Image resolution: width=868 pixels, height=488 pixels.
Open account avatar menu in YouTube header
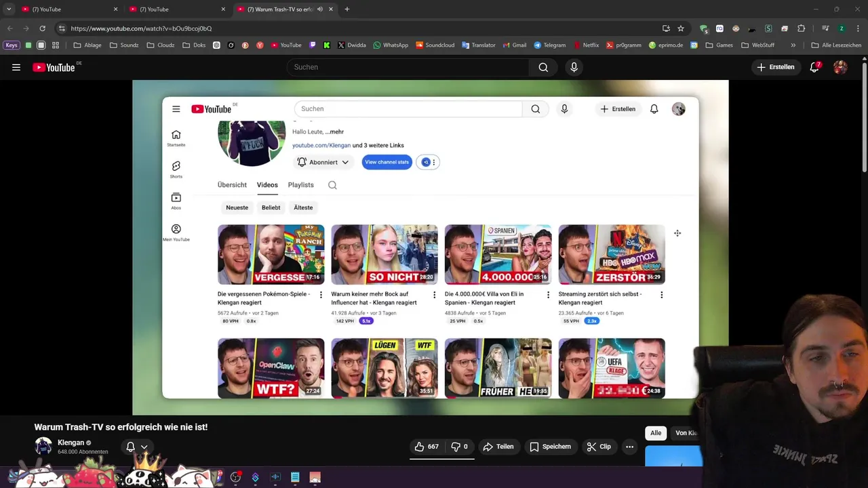tap(840, 67)
